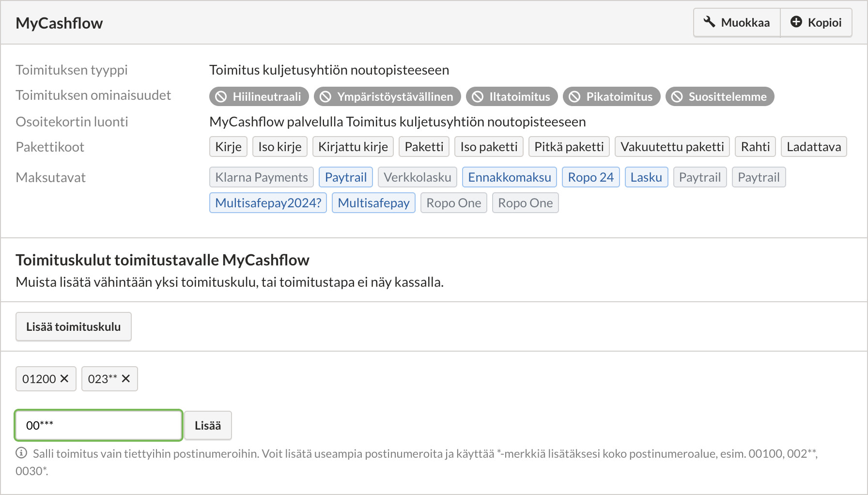The height and width of the screenshot is (495, 868).
Task: Click the Iltatoimitus feature badge
Action: pyautogui.click(x=512, y=96)
